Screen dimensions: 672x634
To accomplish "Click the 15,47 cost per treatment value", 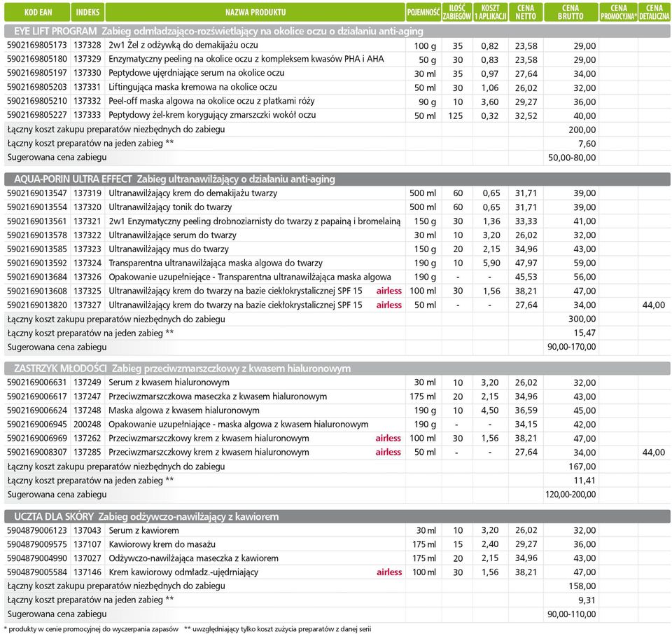I will 584,333.
